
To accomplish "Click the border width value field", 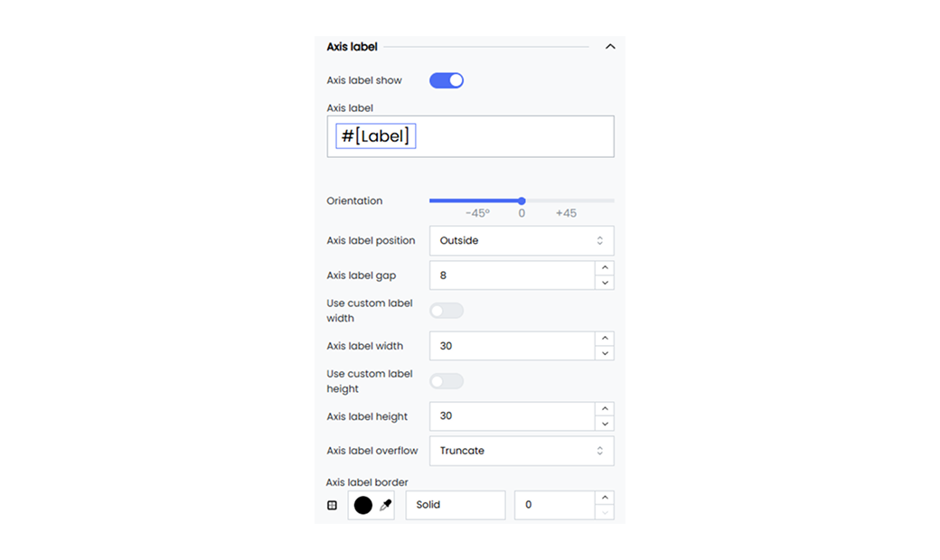I will (555, 505).
